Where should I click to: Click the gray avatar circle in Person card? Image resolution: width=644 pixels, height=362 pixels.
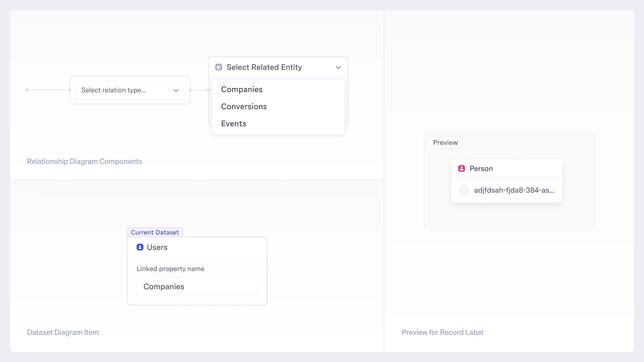pyautogui.click(x=464, y=190)
